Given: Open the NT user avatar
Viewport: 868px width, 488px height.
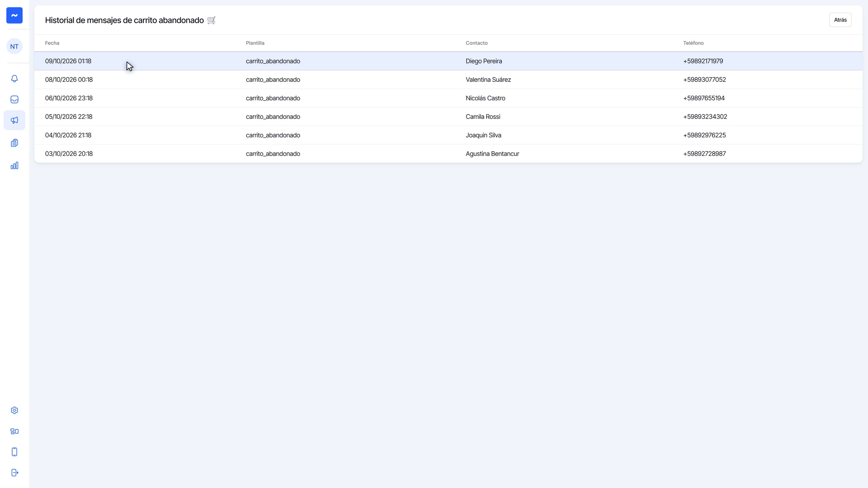Looking at the screenshot, I should coord(14,46).
